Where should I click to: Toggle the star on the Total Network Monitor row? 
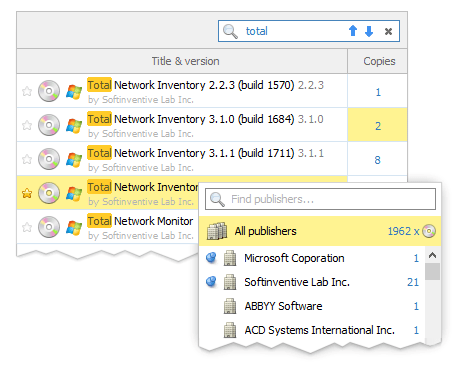coord(27,227)
